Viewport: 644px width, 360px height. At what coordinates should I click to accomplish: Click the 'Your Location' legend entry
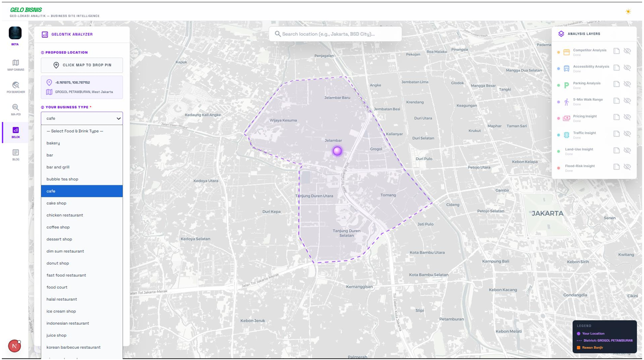(x=593, y=334)
